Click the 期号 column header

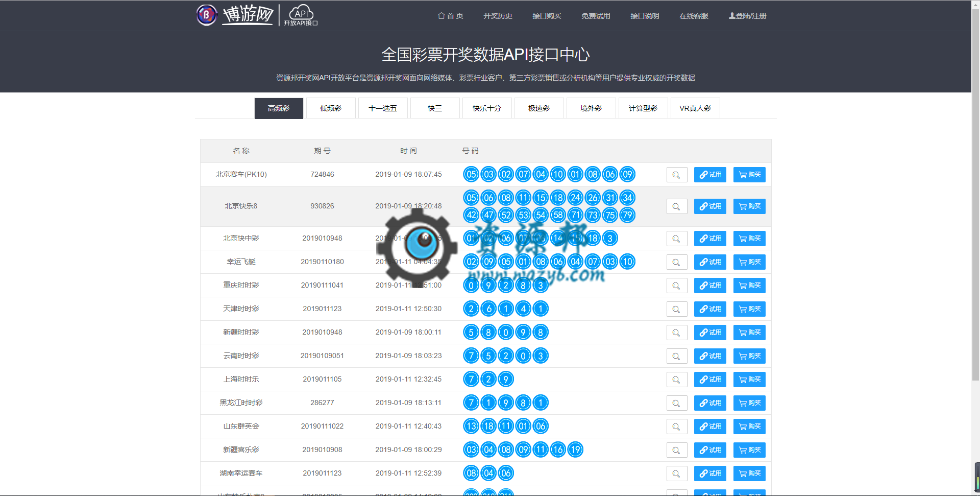(322, 151)
